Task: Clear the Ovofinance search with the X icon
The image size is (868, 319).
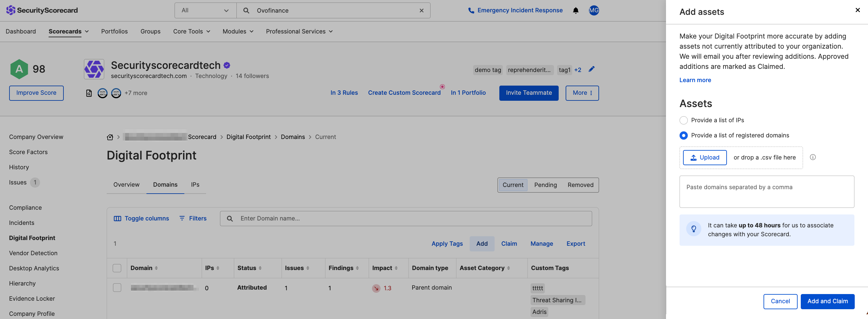Action: tap(422, 10)
